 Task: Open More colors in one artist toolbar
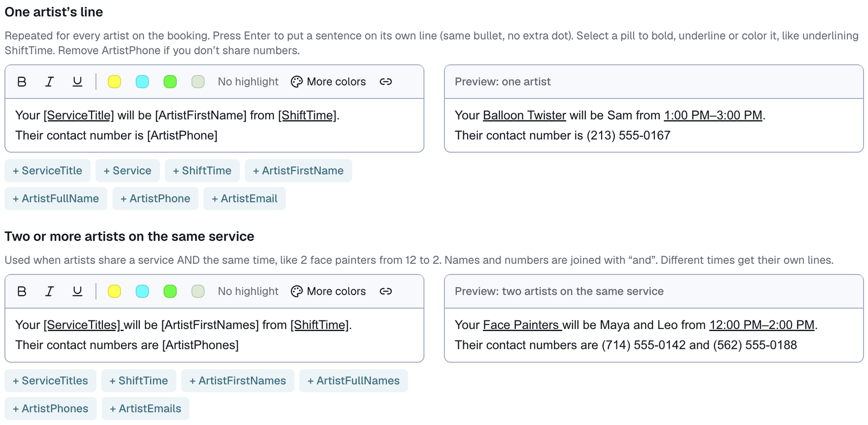point(328,82)
